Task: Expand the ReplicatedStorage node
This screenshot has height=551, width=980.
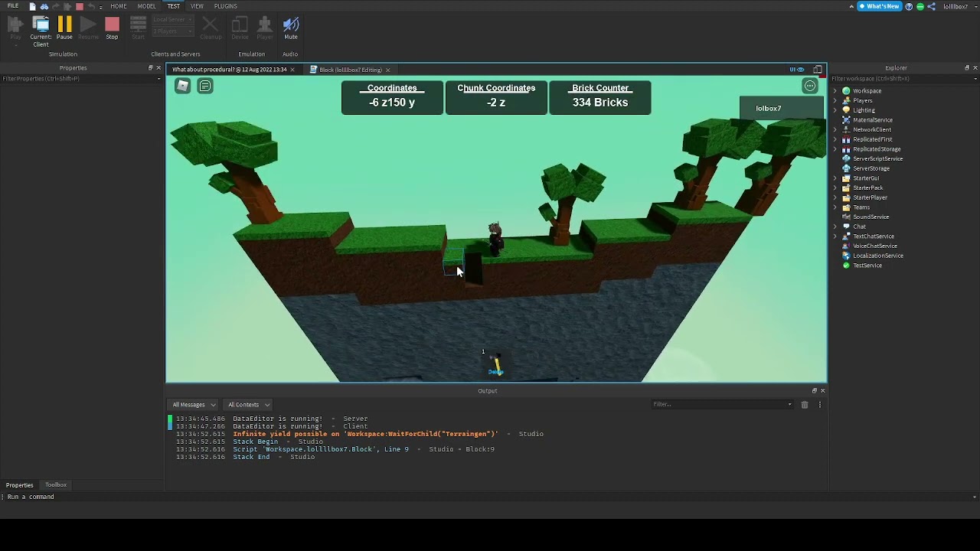Action: 835,149
